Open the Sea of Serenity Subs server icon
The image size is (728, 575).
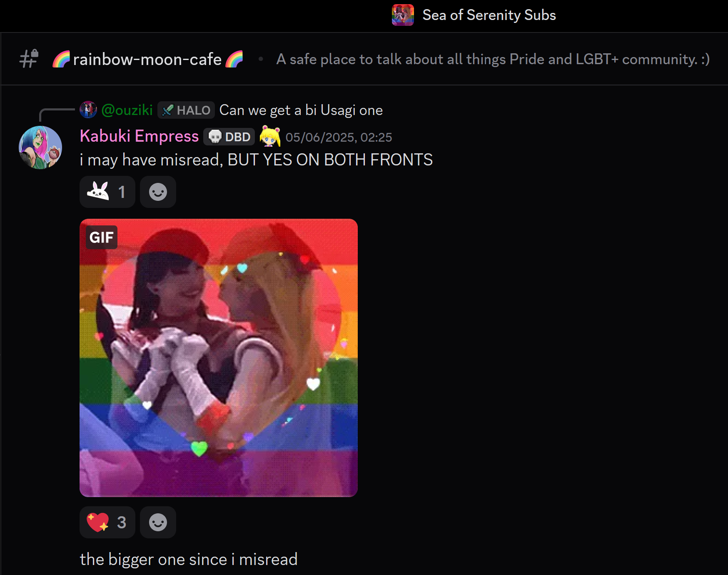click(x=403, y=15)
